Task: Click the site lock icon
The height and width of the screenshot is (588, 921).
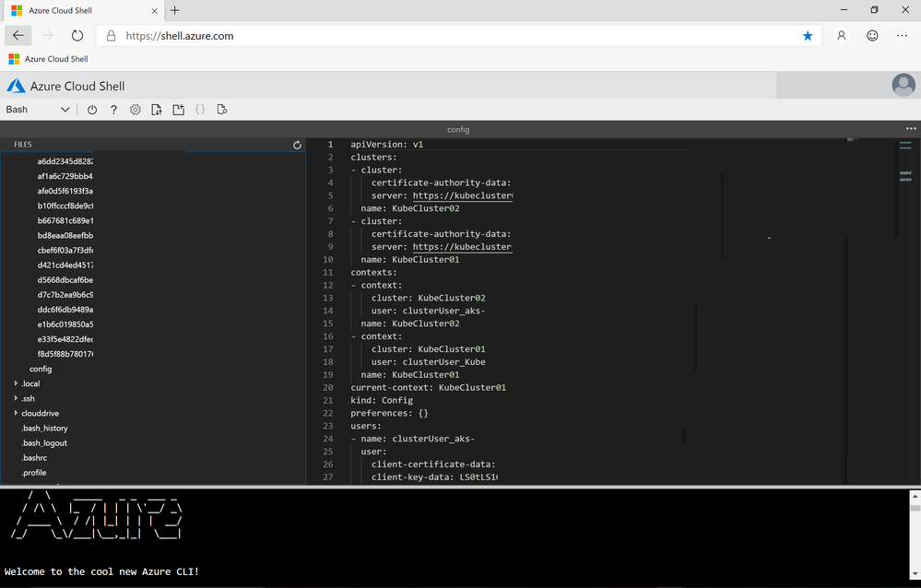Action: 111,36
